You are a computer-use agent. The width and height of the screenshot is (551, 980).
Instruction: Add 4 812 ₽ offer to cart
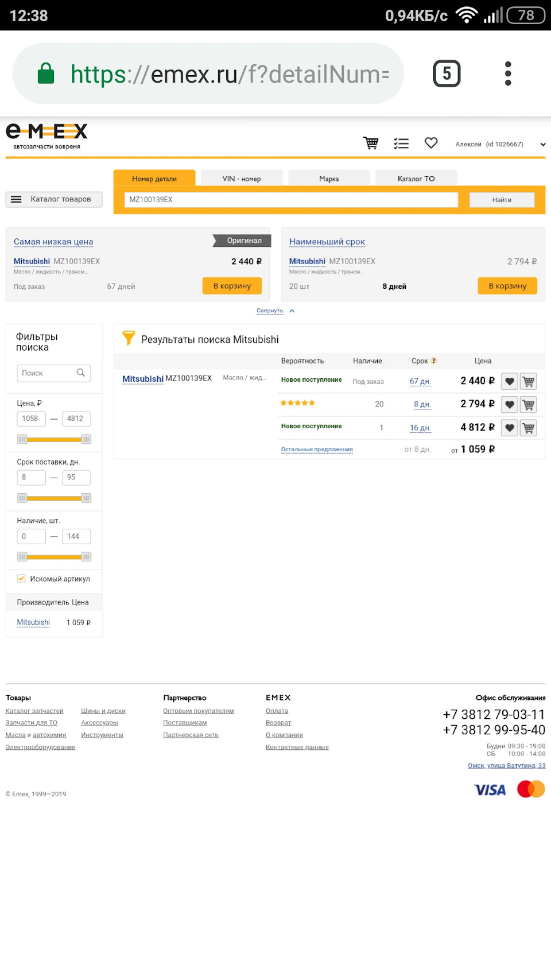coord(529,428)
